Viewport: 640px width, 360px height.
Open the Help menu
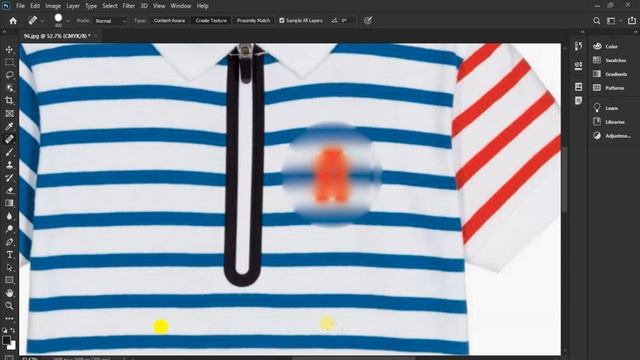click(x=202, y=6)
